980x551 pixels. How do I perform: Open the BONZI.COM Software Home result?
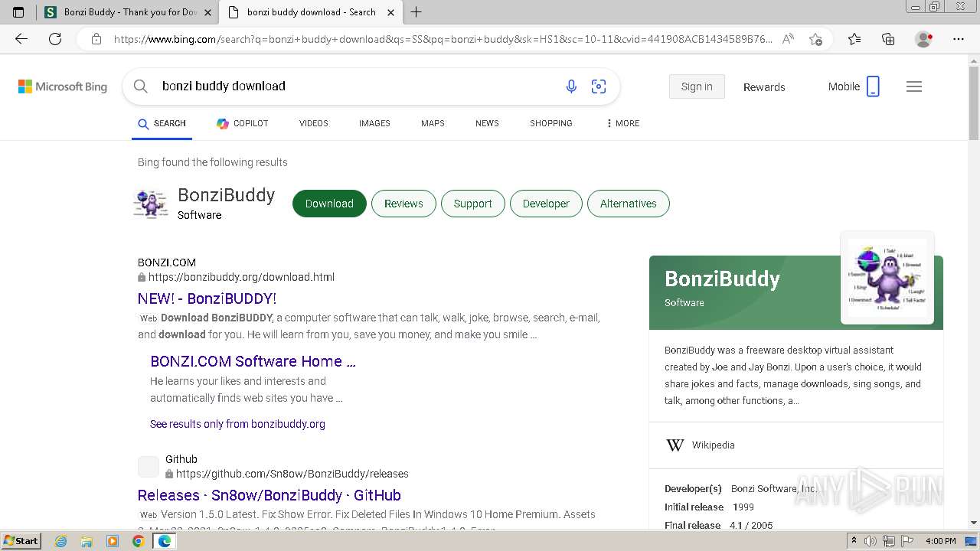pos(253,361)
